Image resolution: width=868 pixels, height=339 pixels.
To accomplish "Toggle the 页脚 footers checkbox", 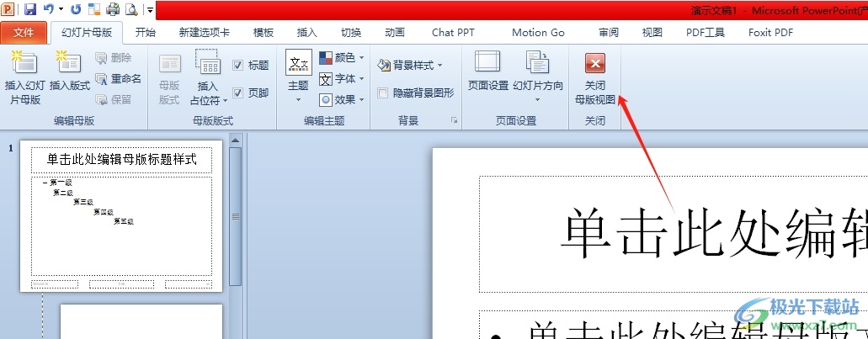I will (238, 93).
